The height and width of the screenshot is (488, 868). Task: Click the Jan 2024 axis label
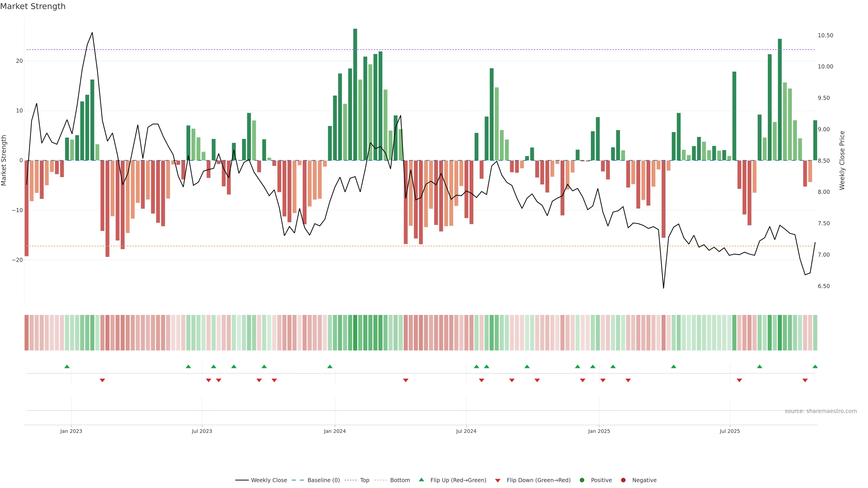click(x=335, y=431)
